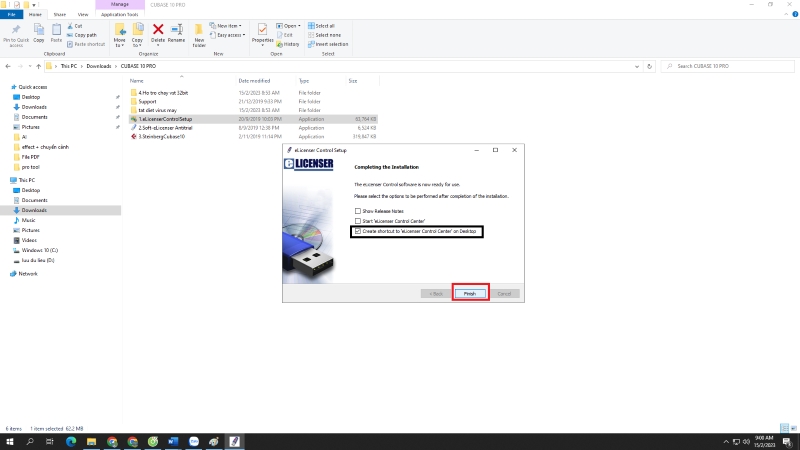Uncheck Create shortcut on Desktop option
Viewport: 800px width, 450px height.
(x=358, y=231)
